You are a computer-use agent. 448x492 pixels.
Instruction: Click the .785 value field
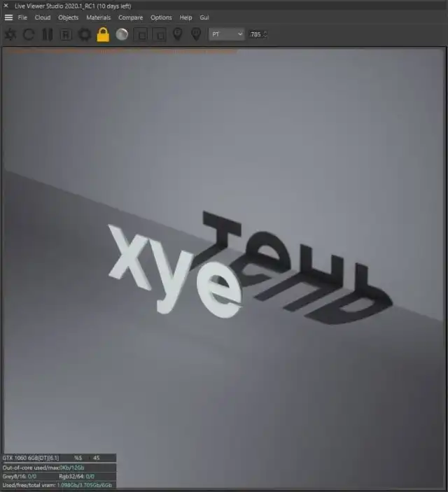point(255,34)
